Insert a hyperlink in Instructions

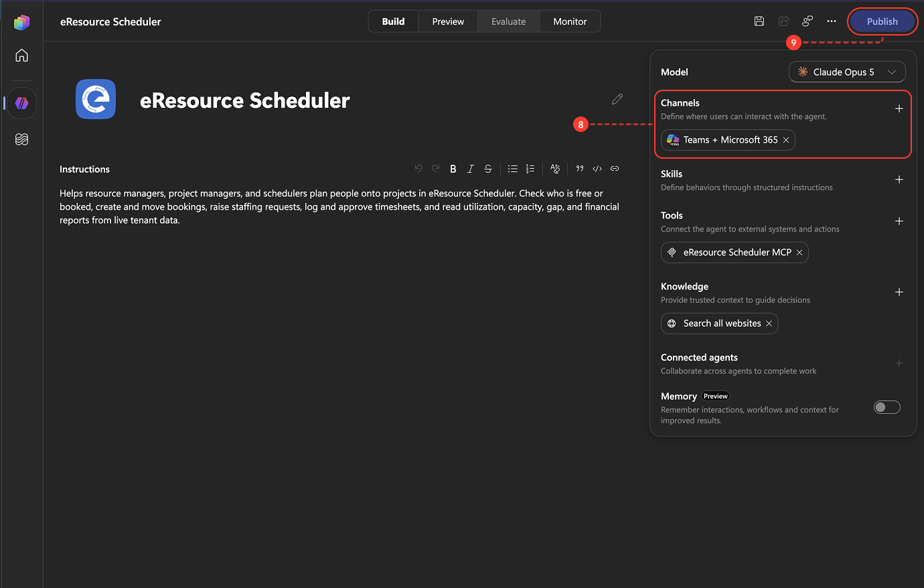pyautogui.click(x=615, y=169)
